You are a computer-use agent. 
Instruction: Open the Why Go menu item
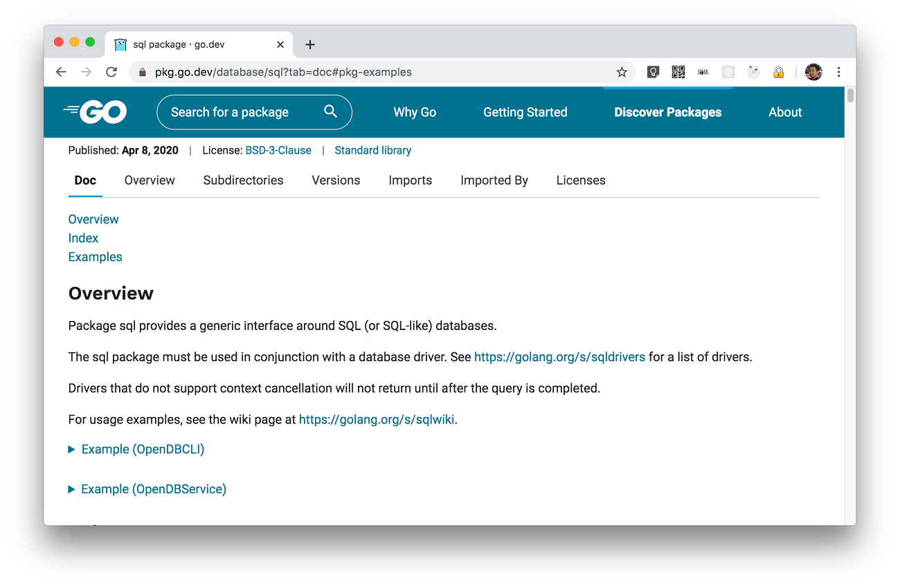tap(415, 112)
